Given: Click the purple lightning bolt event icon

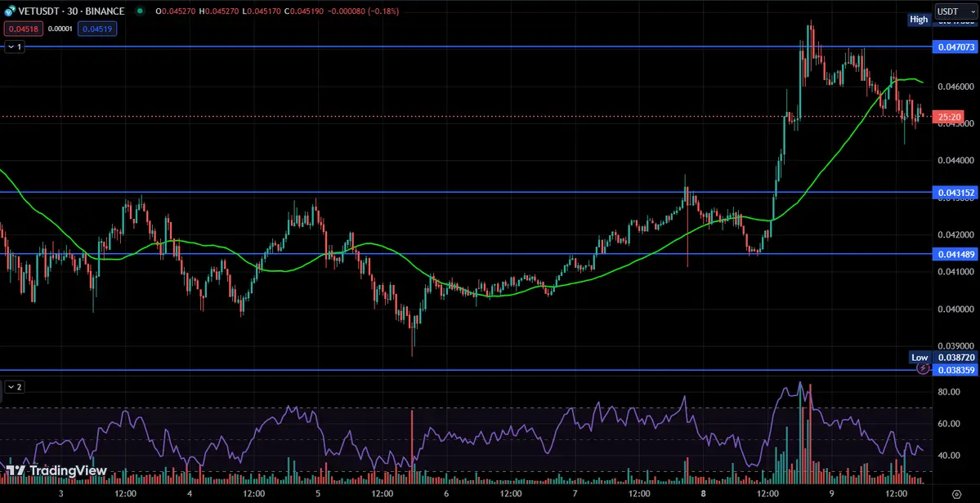Looking at the screenshot, I should pyautogui.click(x=923, y=369).
